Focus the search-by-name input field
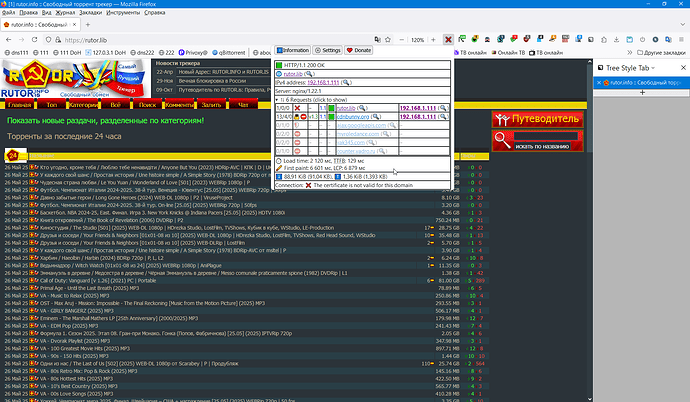The height and width of the screenshot is (402, 690). [546, 136]
